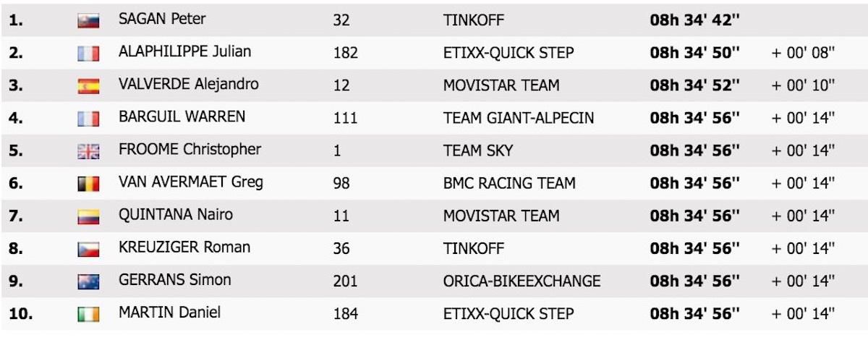The height and width of the screenshot is (348, 868).
Task: Click the Colombian flag beside Nairo Quintana
Action: pos(88,217)
